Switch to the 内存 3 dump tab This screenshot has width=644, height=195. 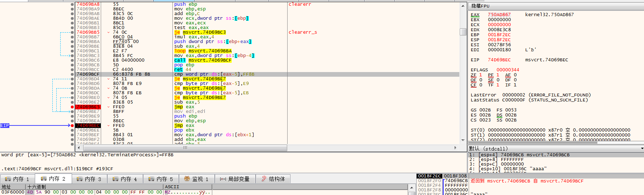click(89, 179)
